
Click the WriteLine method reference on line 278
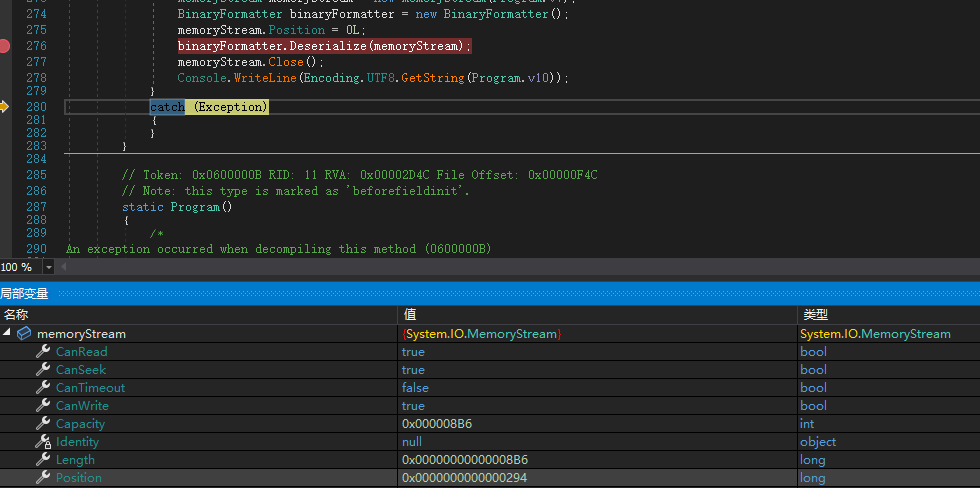click(264, 77)
